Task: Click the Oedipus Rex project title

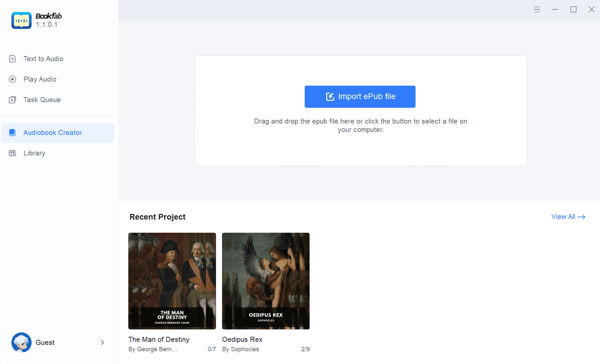Action: [242, 339]
